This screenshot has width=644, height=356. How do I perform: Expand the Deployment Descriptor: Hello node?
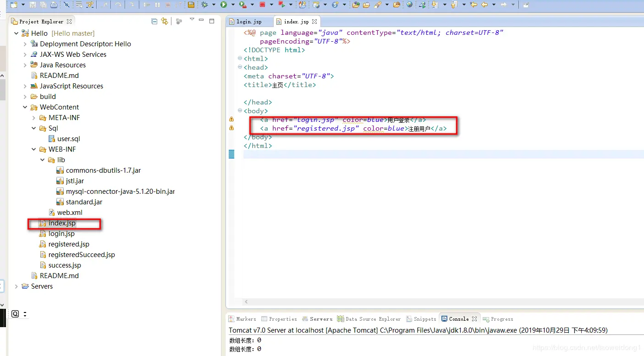[25, 44]
